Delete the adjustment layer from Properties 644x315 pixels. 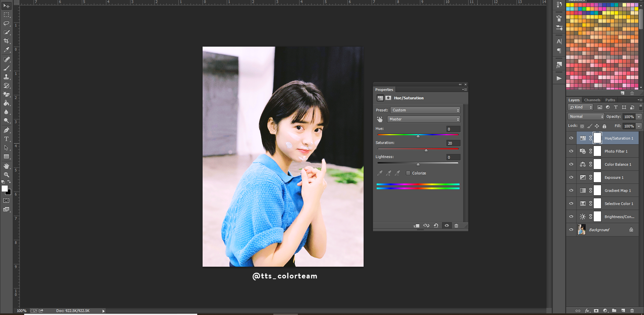click(456, 226)
